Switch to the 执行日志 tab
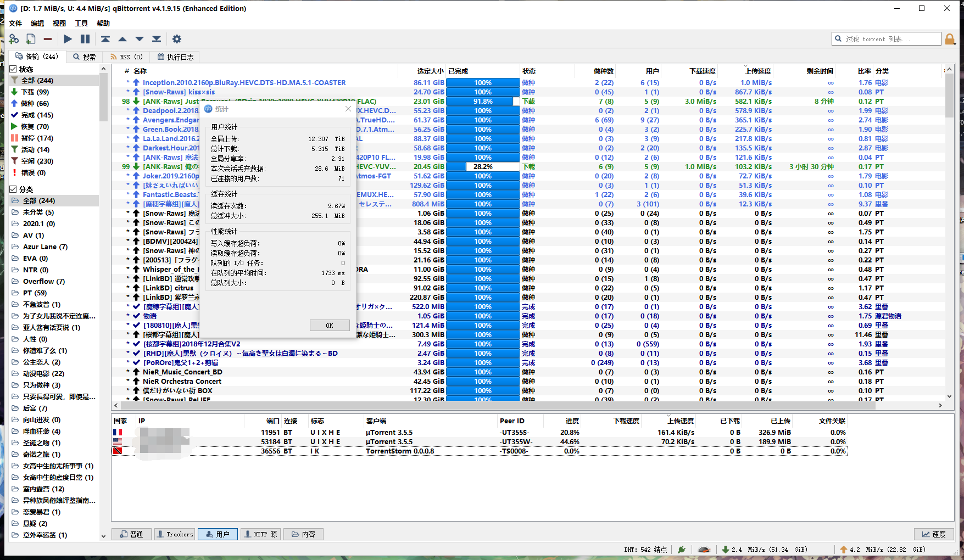964x560 pixels. (175, 57)
